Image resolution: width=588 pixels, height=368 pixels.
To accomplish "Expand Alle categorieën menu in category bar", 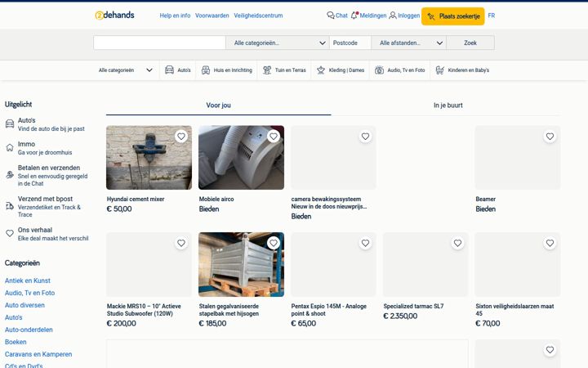I will point(126,70).
